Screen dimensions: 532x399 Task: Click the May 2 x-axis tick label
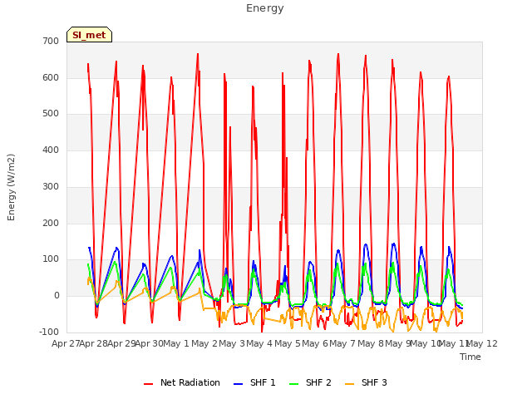pyautogui.click(x=204, y=343)
